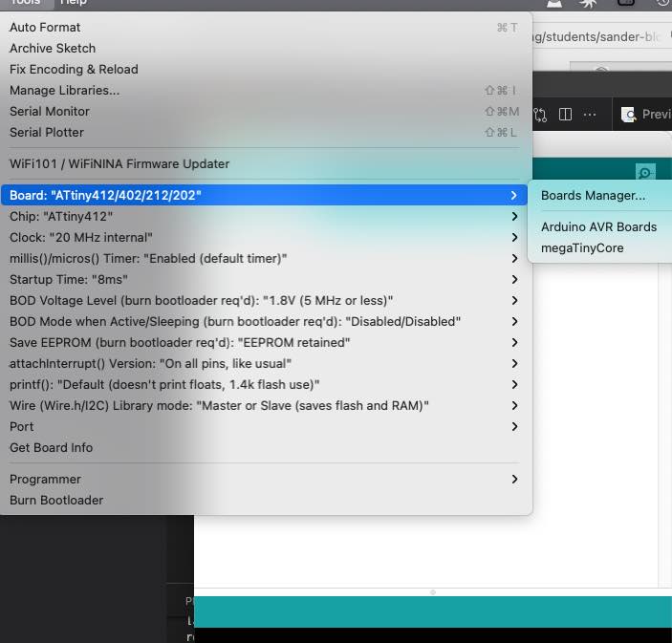Open Boards Manager... in the submenu
Viewport: 672px width, 643px height.
(600, 195)
